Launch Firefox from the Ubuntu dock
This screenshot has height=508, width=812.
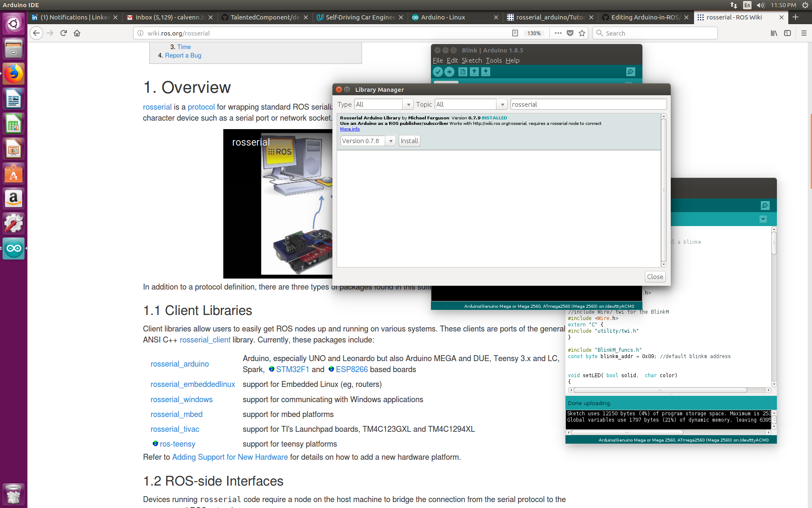[x=14, y=74]
